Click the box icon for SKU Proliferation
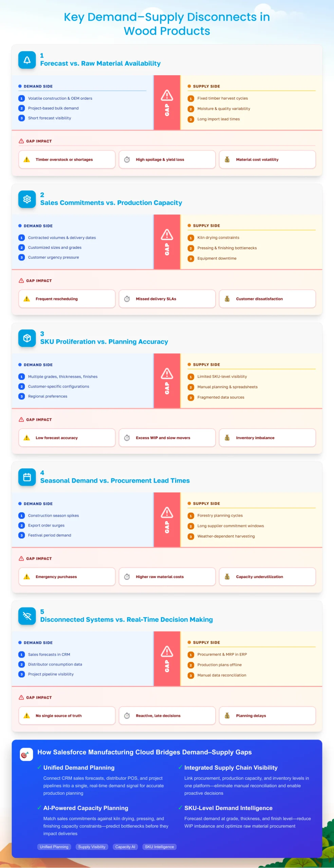The height and width of the screenshot is (868, 334). 27,338
